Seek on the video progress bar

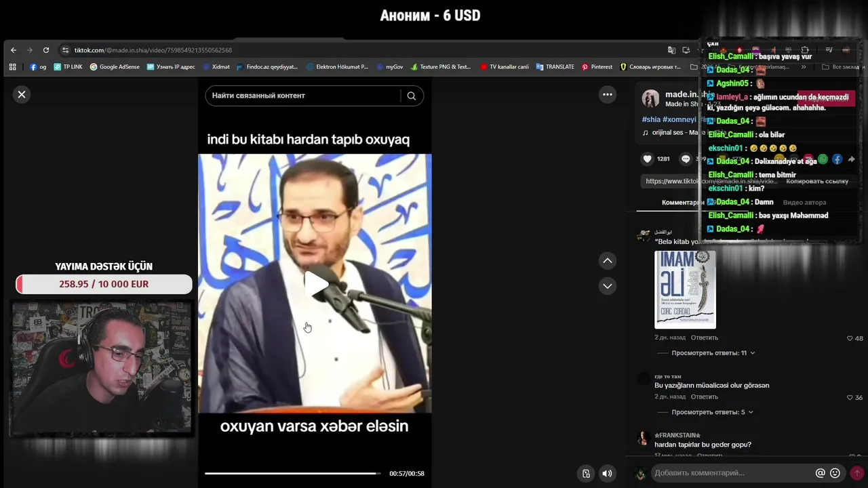pos(293,473)
